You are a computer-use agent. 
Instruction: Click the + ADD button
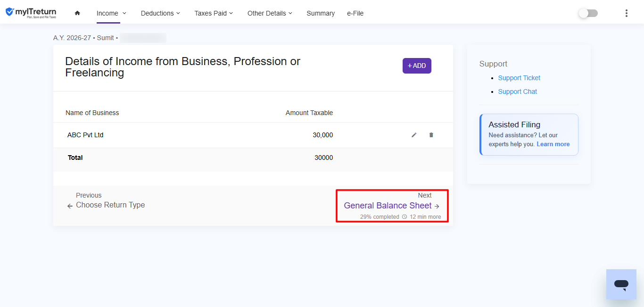tap(417, 66)
